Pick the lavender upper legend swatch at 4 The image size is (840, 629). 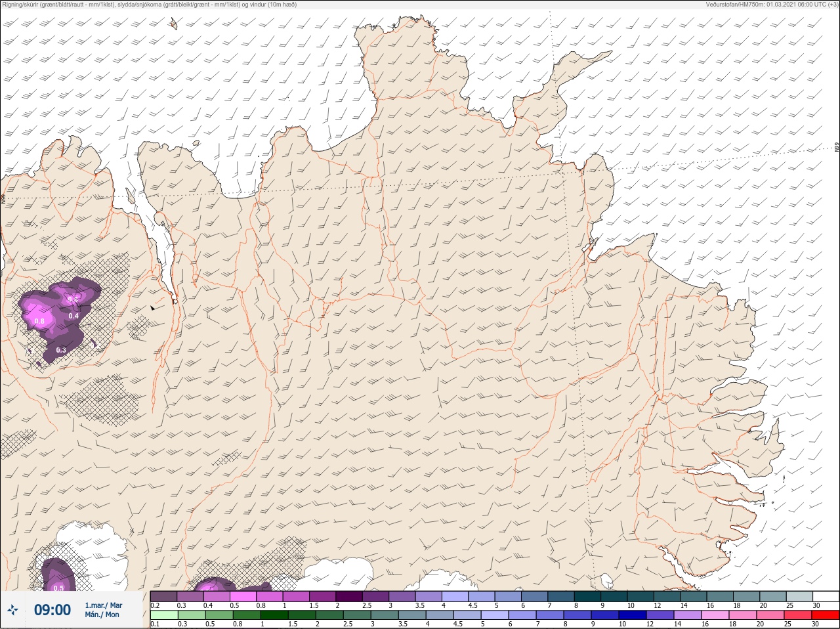click(455, 596)
